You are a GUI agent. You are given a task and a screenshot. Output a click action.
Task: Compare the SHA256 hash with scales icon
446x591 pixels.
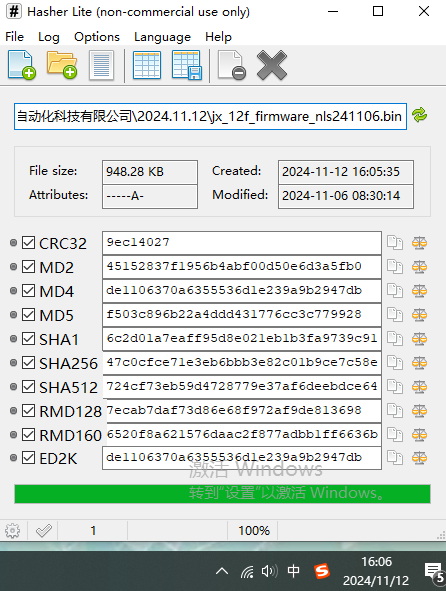(419, 363)
